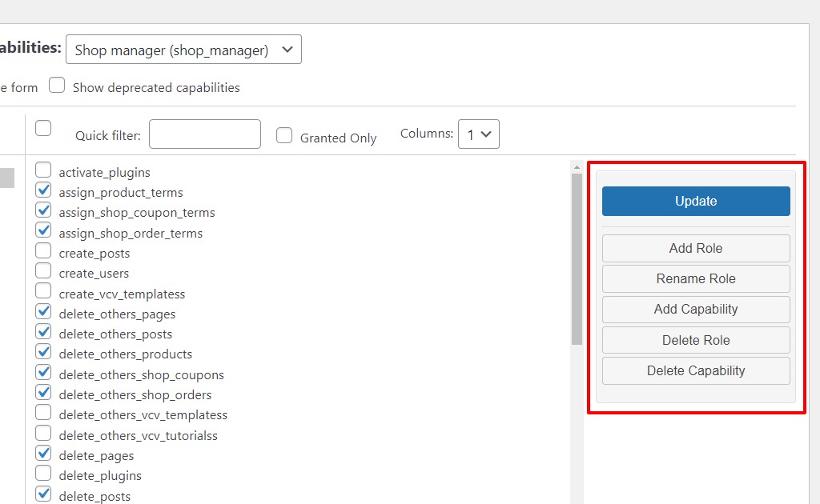Check the delete_plugins capability

43,474
